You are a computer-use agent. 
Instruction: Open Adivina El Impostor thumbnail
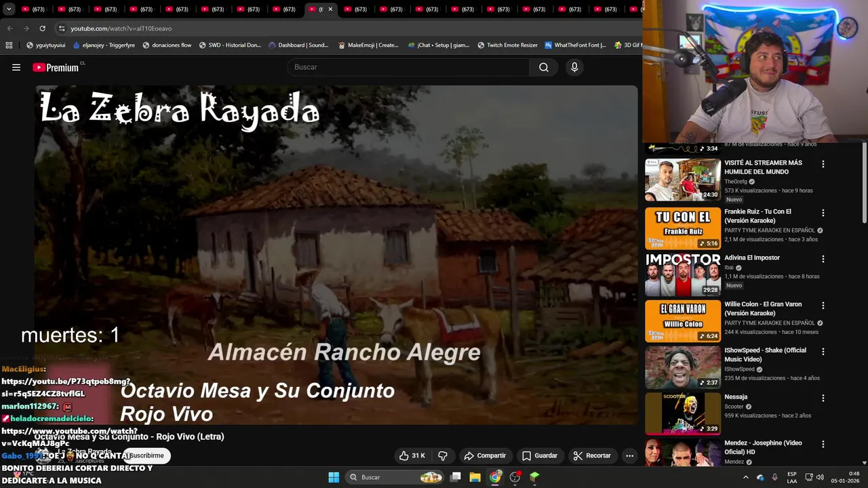click(682, 274)
